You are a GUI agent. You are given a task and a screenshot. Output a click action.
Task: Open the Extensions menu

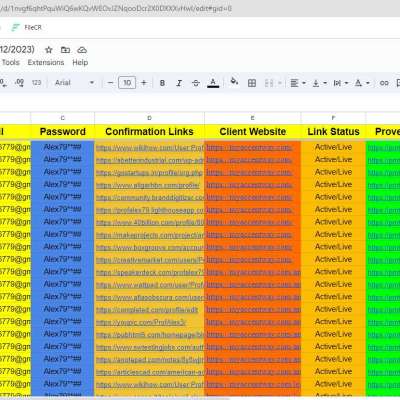(x=46, y=62)
